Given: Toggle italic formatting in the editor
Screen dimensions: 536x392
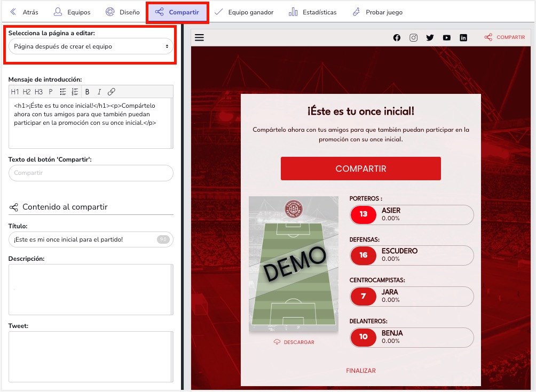Looking at the screenshot, I should tap(99, 92).
